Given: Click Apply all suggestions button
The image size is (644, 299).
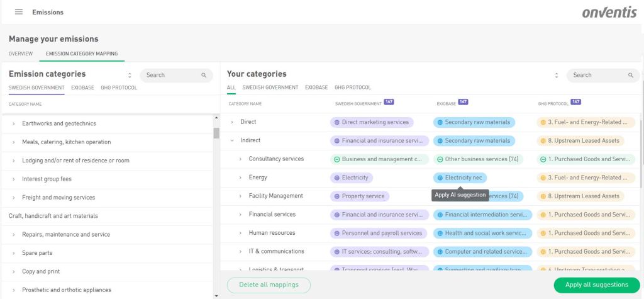Looking at the screenshot, I should [x=596, y=285].
